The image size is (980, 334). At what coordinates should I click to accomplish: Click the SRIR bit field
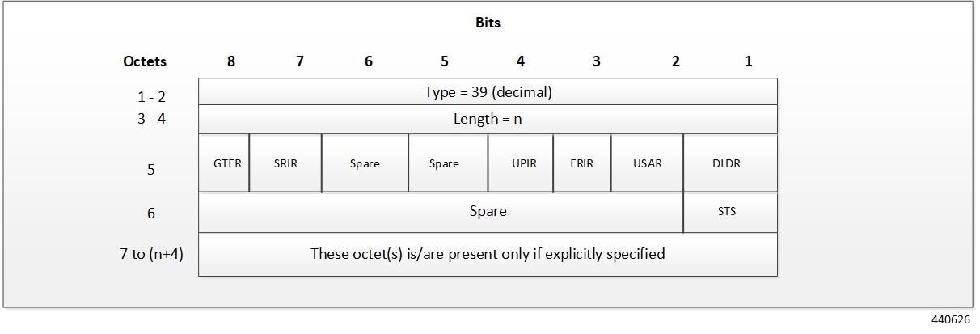pyautogui.click(x=285, y=163)
